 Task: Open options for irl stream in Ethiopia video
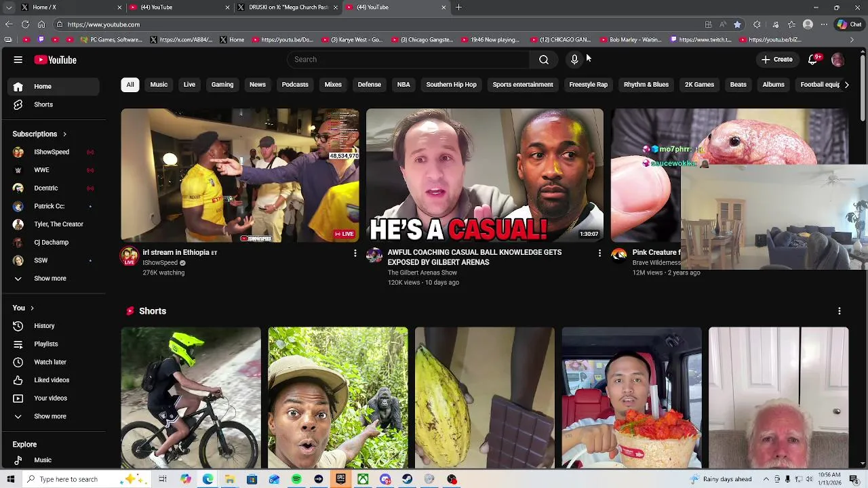355,253
